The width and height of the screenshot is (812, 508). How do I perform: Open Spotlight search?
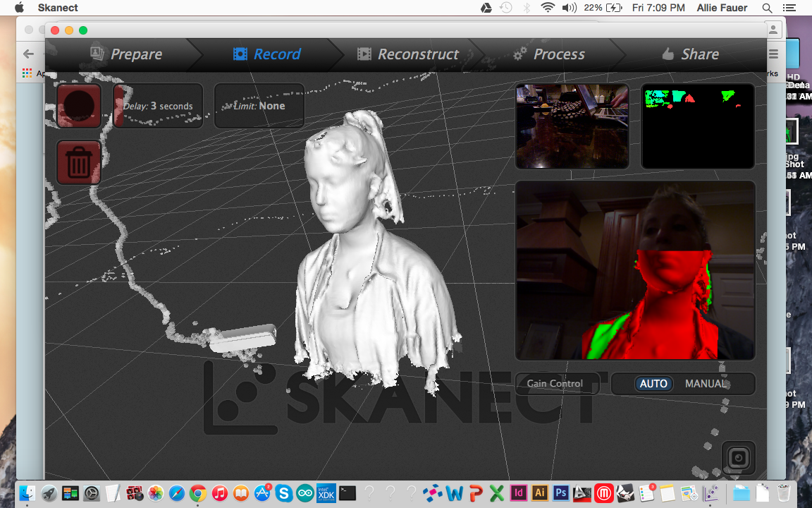(x=767, y=8)
